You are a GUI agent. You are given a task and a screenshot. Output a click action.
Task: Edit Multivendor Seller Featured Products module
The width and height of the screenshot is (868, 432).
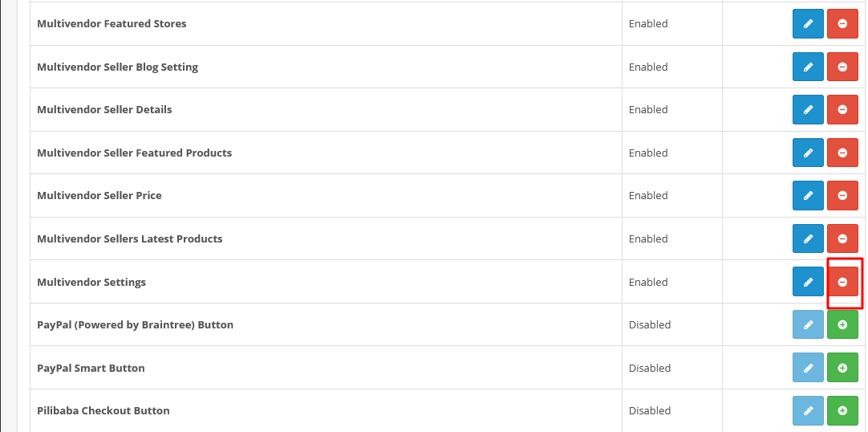pos(808,153)
